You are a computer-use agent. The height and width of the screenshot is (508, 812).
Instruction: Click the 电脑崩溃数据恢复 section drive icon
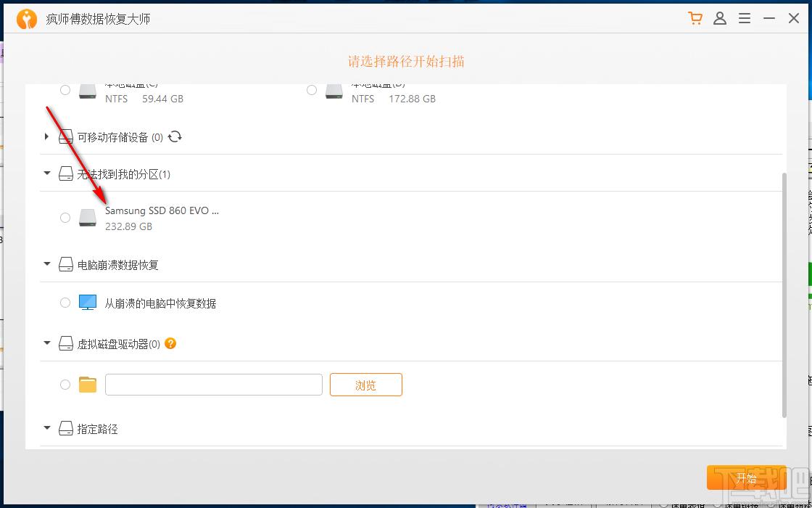tap(66, 265)
